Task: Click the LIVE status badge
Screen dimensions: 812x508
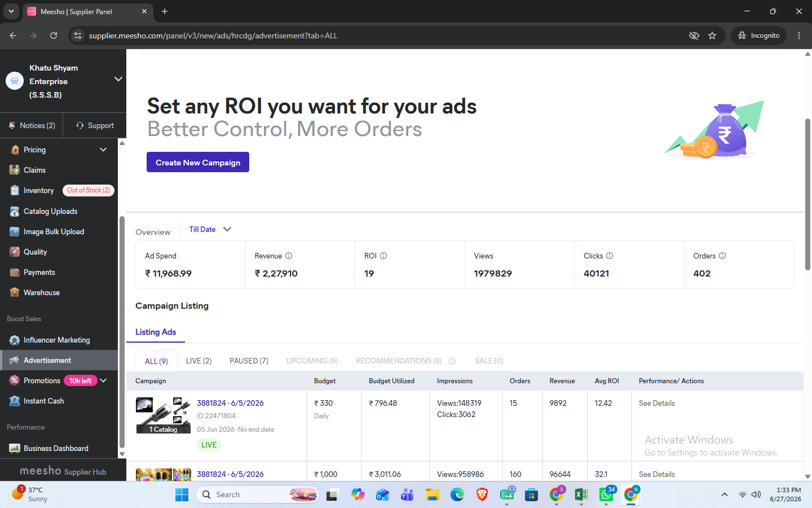Action: pyautogui.click(x=209, y=445)
